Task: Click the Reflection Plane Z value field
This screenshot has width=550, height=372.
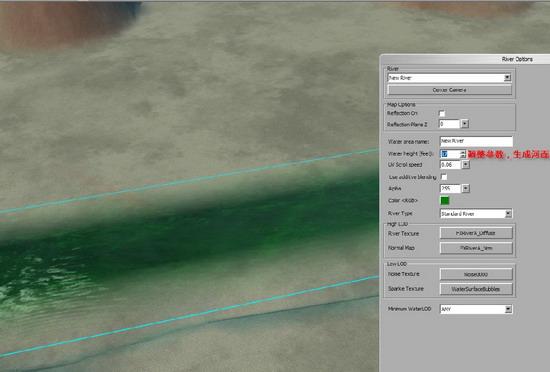Action: click(449, 124)
